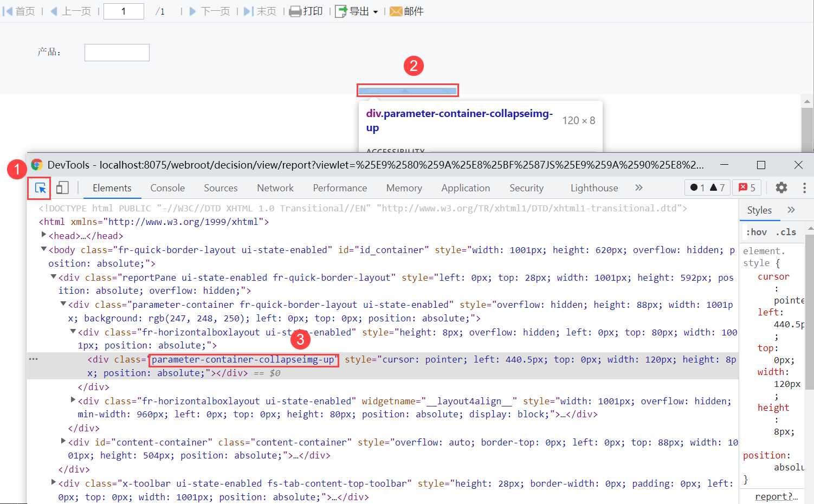Image resolution: width=814 pixels, height=504 pixels.
Task: Open DevTools settings gear
Action: pos(781,188)
